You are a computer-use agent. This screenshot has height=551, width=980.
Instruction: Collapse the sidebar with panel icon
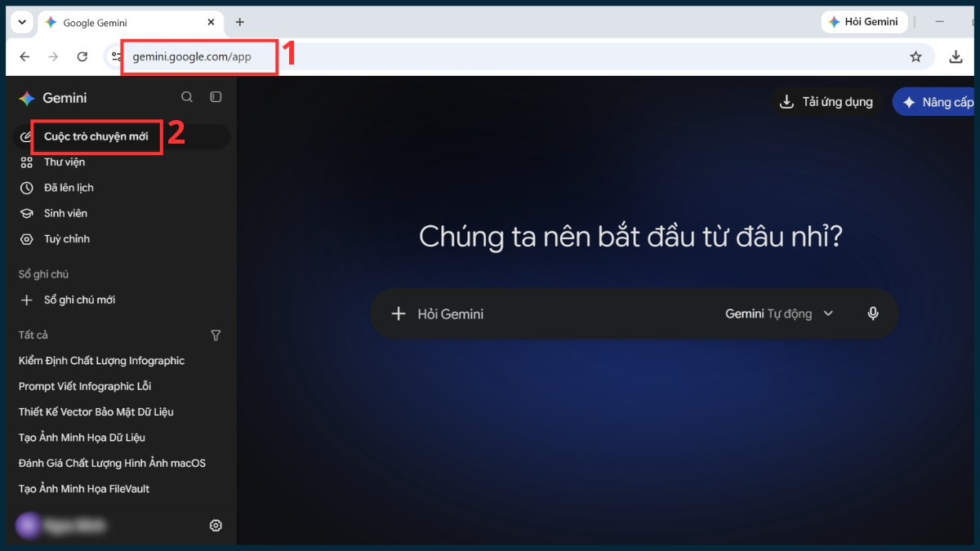(216, 97)
